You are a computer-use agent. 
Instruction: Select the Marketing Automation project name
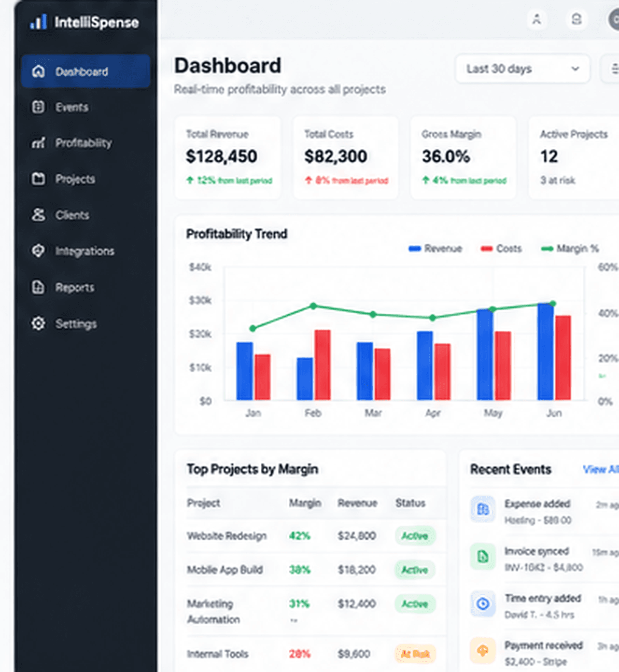pos(214,611)
